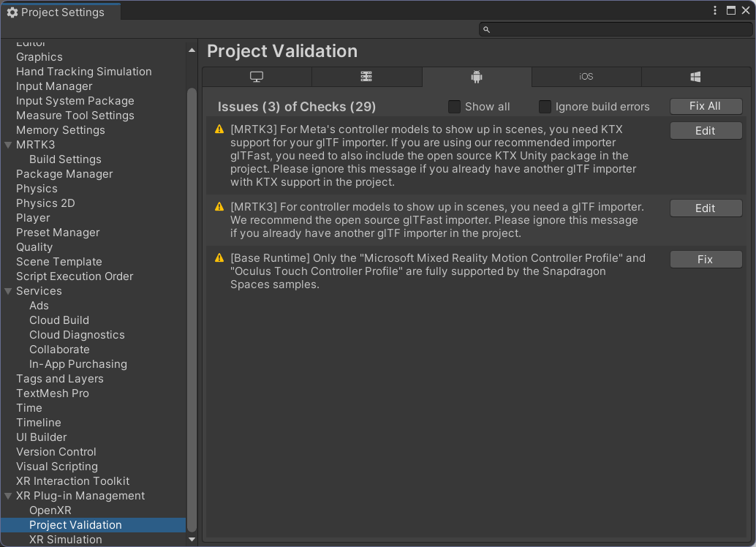Open Ads service settings
This screenshot has height=547, width=756.
(39, 306)
